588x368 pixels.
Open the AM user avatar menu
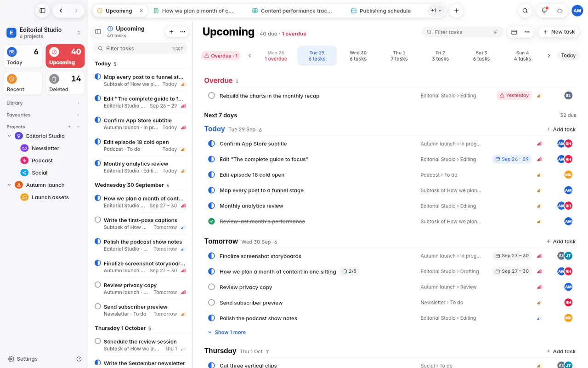tap(577, 11)
